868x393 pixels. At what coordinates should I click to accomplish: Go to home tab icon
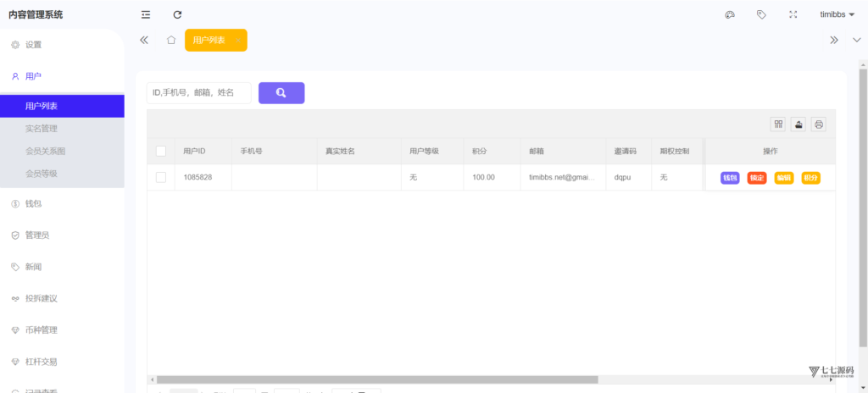[x=171, y=40]
